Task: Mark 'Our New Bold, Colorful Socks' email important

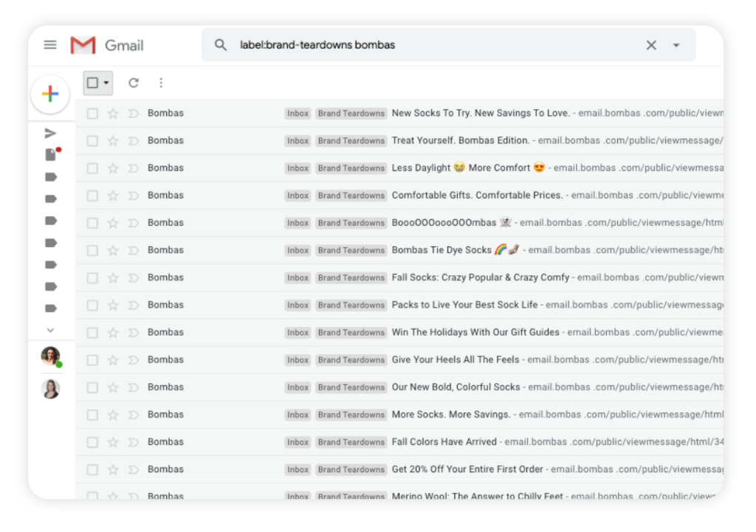Action: [134, 388]
